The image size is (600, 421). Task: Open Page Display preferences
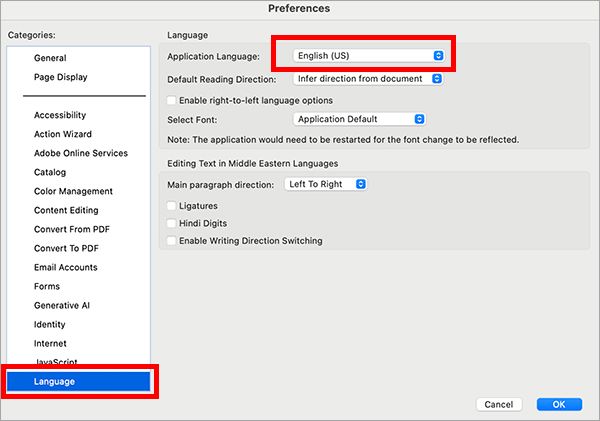tap(60, 77)
